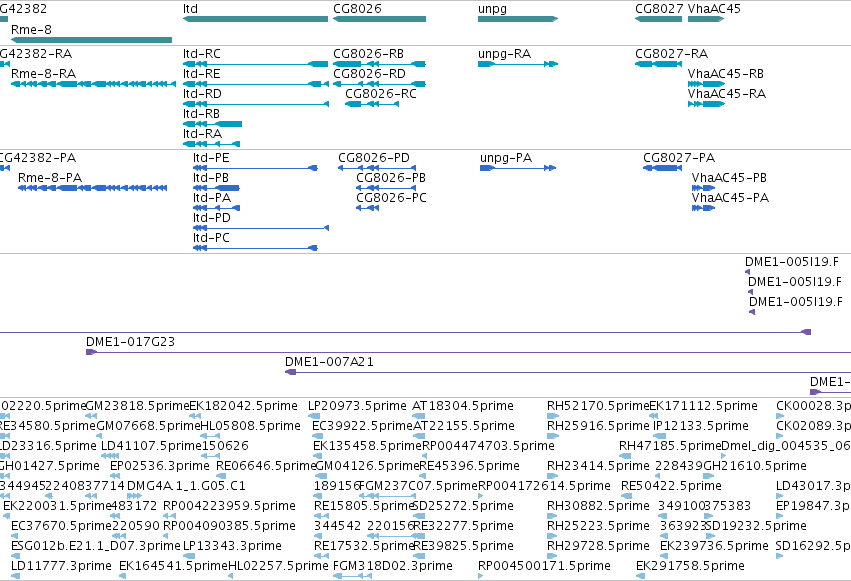Open EST RH23414.5prime
Image resolution: width=851 pixels, height=581 pixels.
click(598, 466)
